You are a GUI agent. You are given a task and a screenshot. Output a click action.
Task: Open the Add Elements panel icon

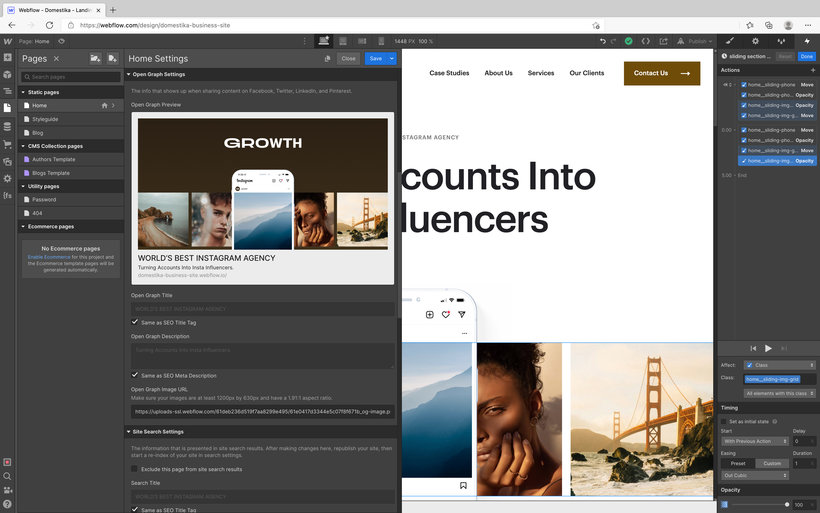pos(7,58)
